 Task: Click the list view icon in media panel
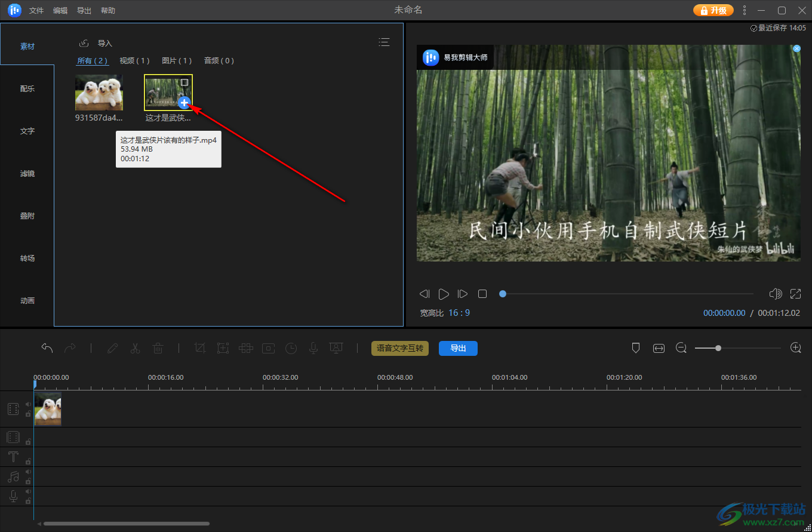[384, 42]
